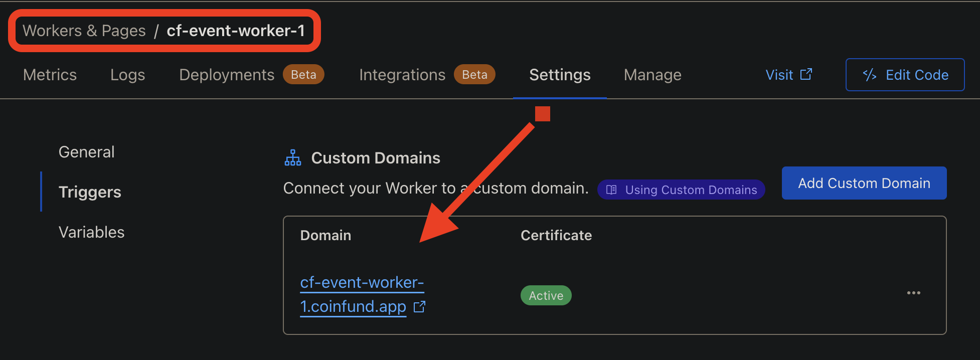
Task: Click the Custom Domains network icon
Action: tap(293, 157)
